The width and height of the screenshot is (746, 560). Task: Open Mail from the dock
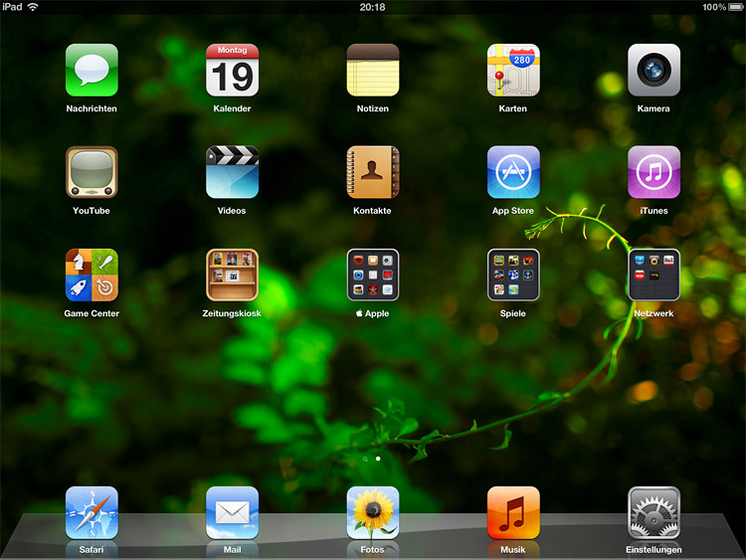point(232,512)
